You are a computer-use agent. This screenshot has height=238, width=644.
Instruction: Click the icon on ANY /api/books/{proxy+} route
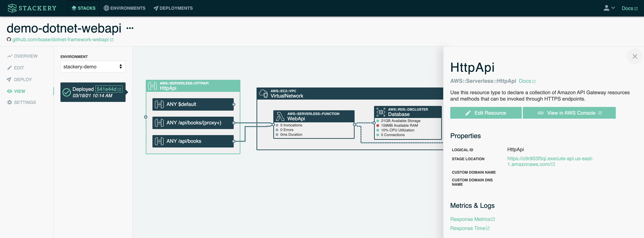159,123
